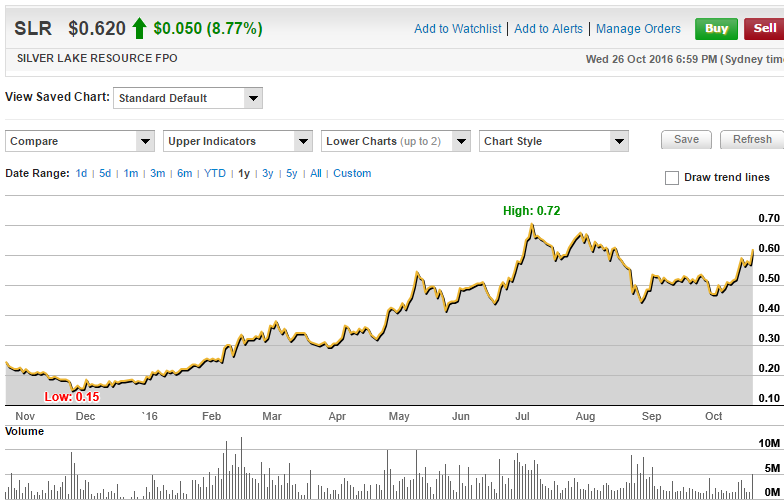
Task: Select the 5y date range
Action: tap(292, 174)
